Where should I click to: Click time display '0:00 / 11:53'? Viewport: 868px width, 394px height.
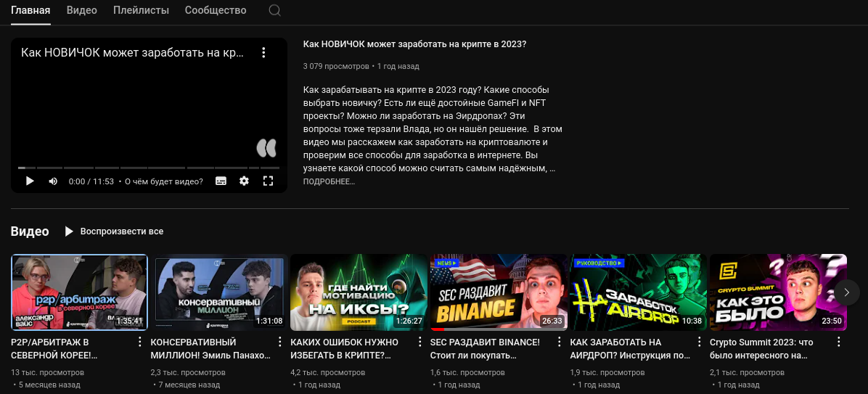pyautogui.click(x=91, y=181)
